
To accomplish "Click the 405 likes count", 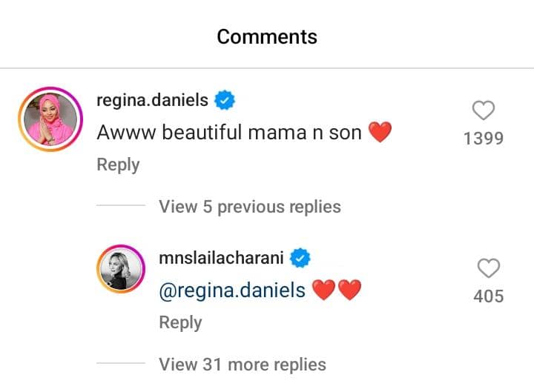I will tap(489, 296).
